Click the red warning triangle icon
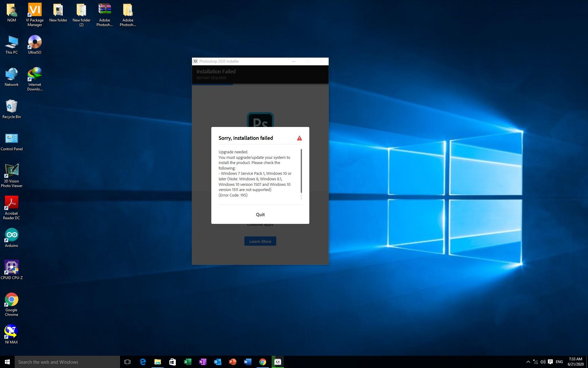588x368 pixels. [x=300, y=138]
